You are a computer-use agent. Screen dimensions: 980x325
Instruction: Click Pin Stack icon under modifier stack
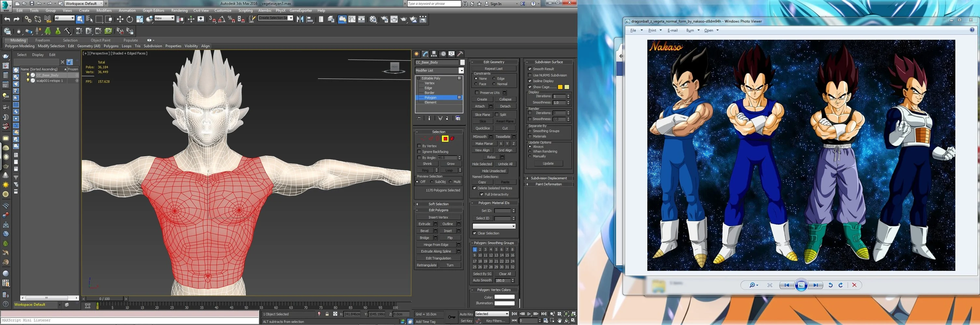[419, 118]
